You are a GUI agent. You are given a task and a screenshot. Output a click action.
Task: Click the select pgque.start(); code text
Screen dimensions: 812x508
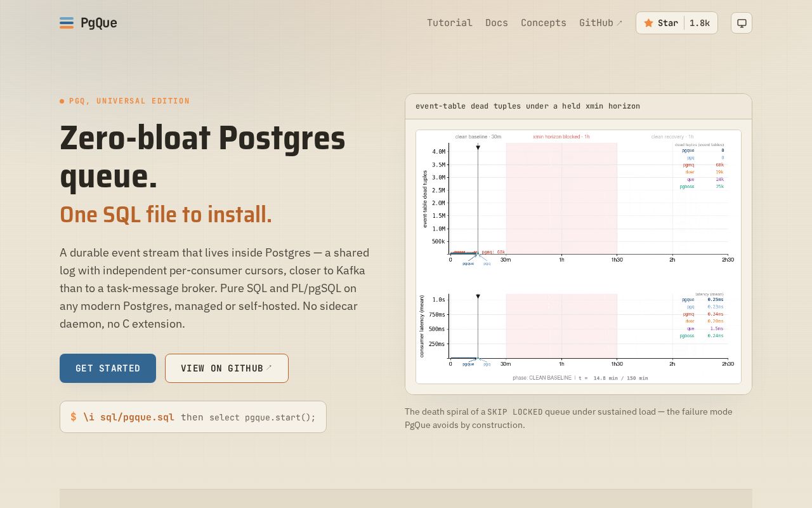(x=263, y=417)
